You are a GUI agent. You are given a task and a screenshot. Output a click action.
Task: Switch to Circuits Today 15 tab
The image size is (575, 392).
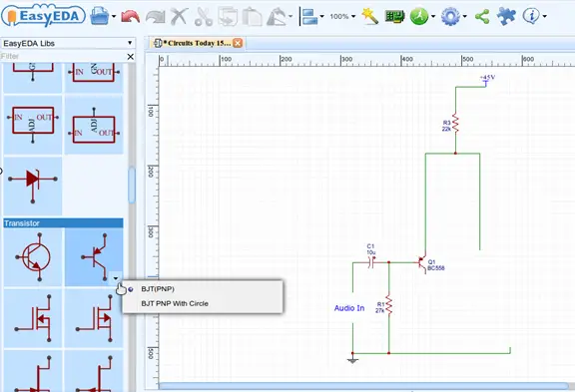pyautogui.click(x=197, y=43)
